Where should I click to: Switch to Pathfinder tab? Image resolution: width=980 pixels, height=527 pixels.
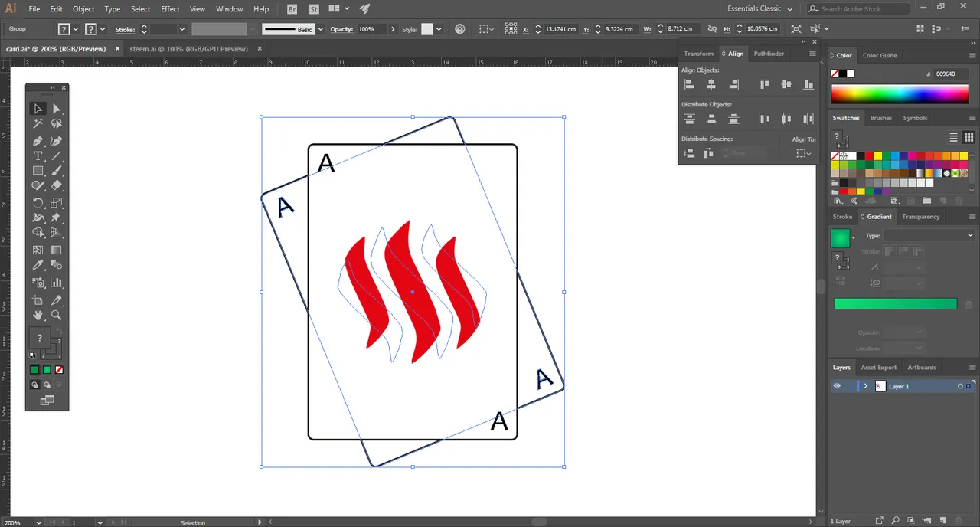[x=769, y=54]
